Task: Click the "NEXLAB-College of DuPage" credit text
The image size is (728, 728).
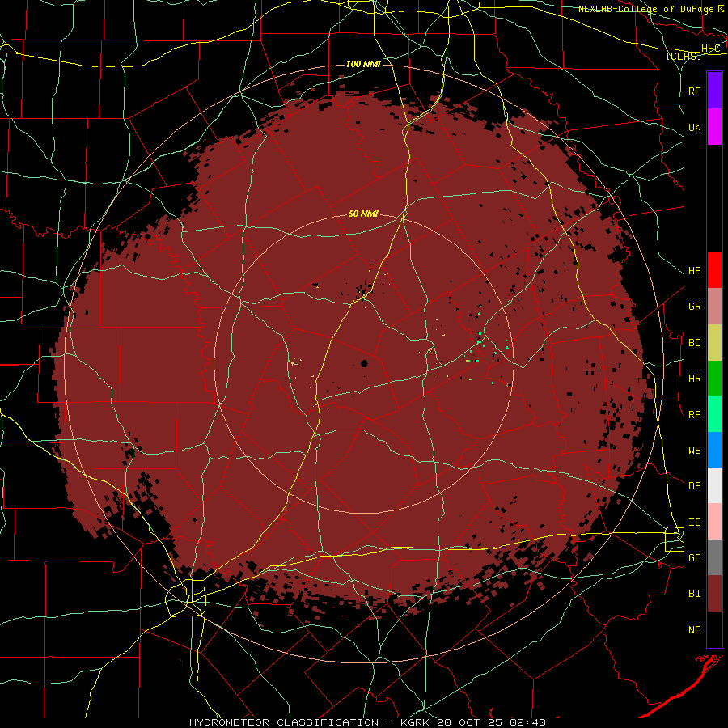Action: pyautogui.click(x=646, y=9)
